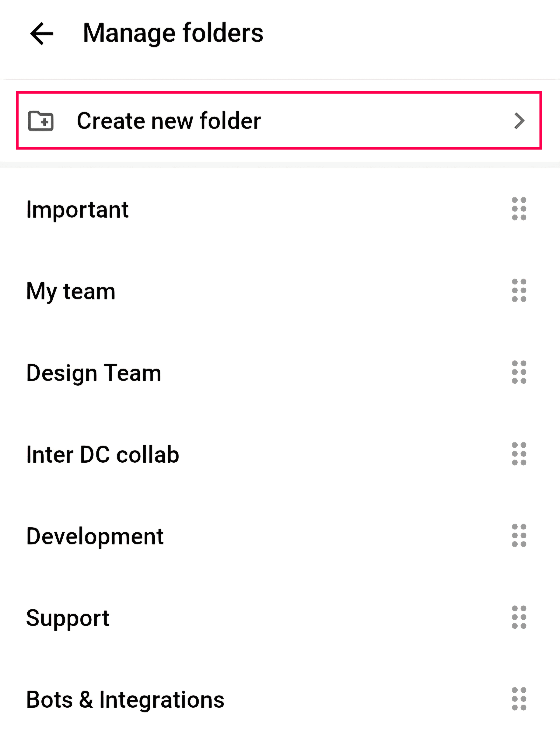The width and height of the screenshot is (560, 742).
Task: Click the Manage folders title
Action: pos(173,33)
